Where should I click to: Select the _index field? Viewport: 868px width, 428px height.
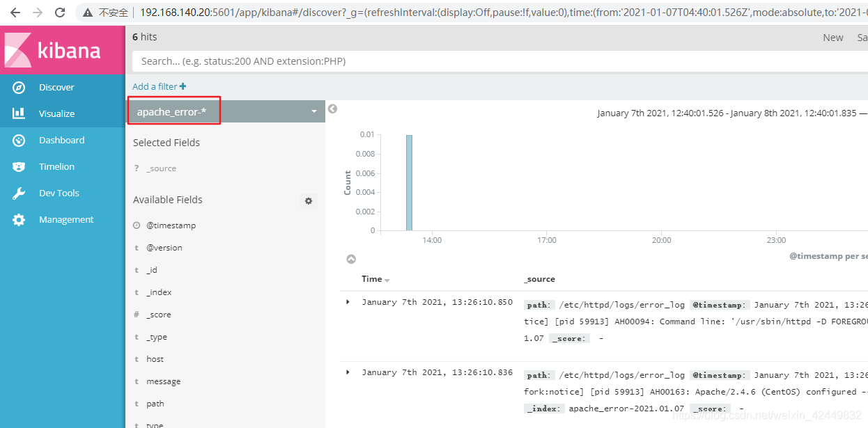159,292
